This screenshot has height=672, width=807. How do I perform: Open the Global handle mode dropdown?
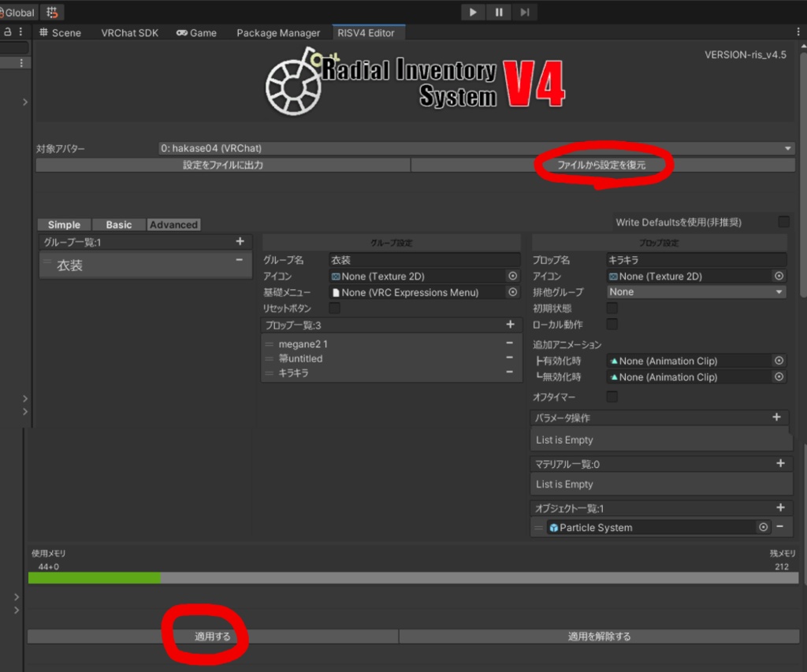(19, 13)
